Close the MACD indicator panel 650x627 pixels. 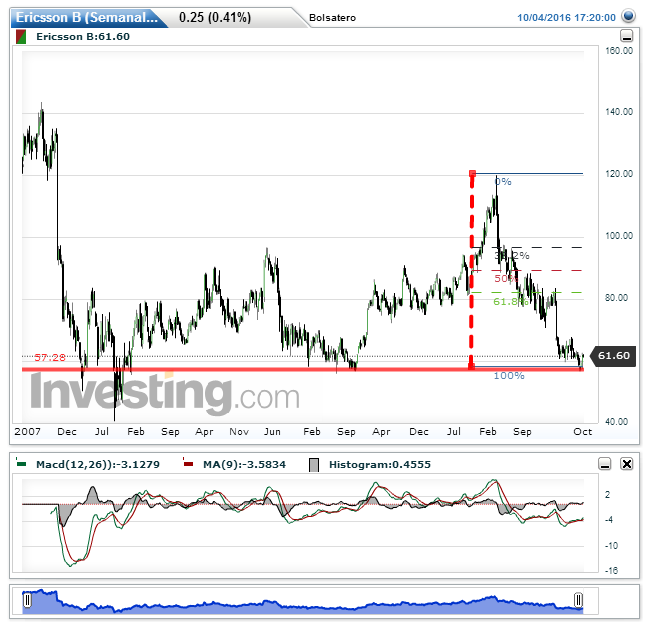point(626,464)
